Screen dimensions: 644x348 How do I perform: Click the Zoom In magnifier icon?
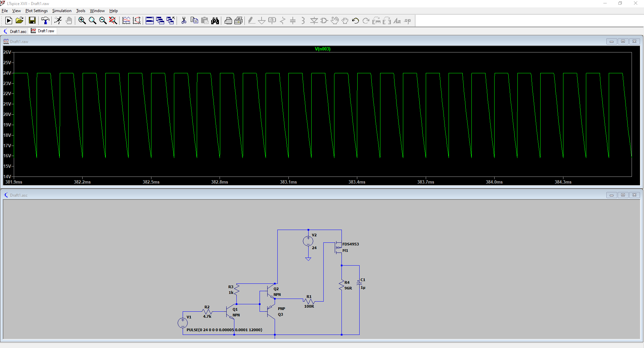(x=82, y=21)
